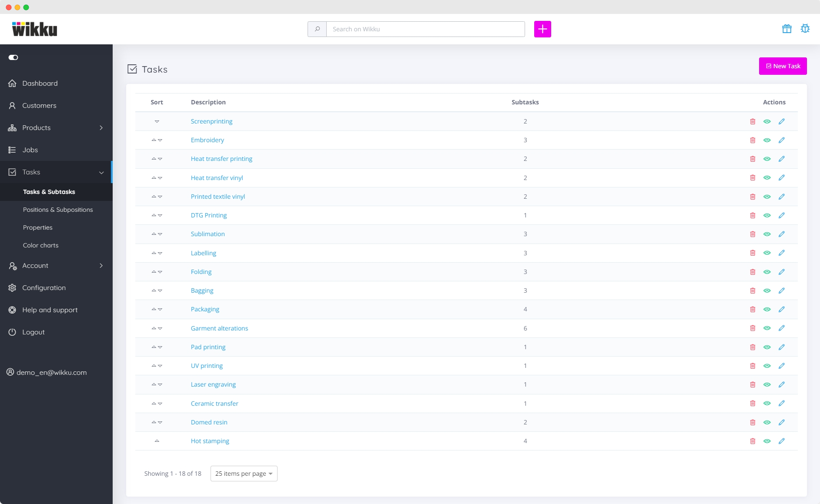This screenshot has width=820, height=504.
Task: Toggle the dark mode switch in sidebar
Action: pyautogui.click(x=13, y=57)
